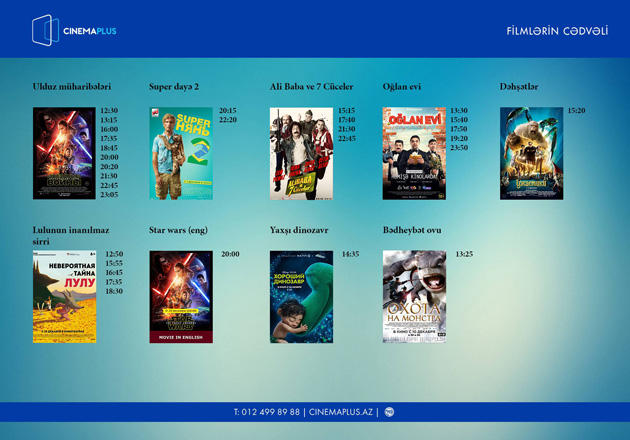
Task: Select 20:20 showtime for Ulduz müharibələri
Action: coord(109,166)
